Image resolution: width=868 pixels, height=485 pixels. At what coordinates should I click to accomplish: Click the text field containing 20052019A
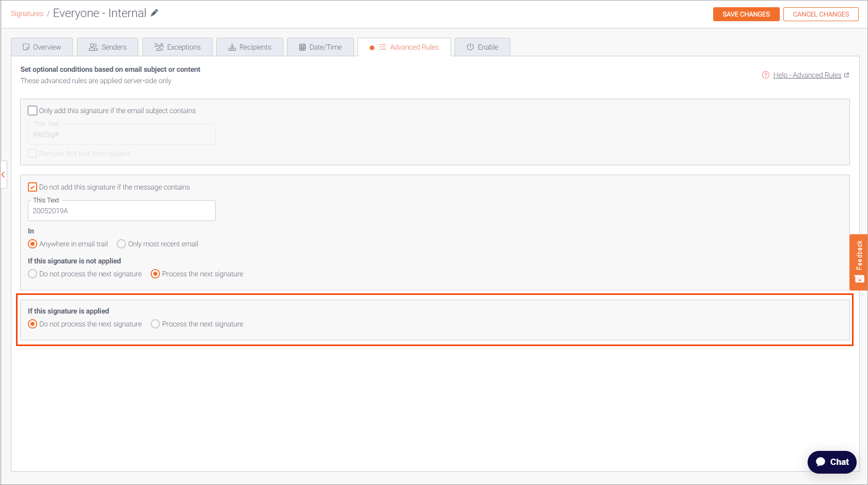coord(121,211)
